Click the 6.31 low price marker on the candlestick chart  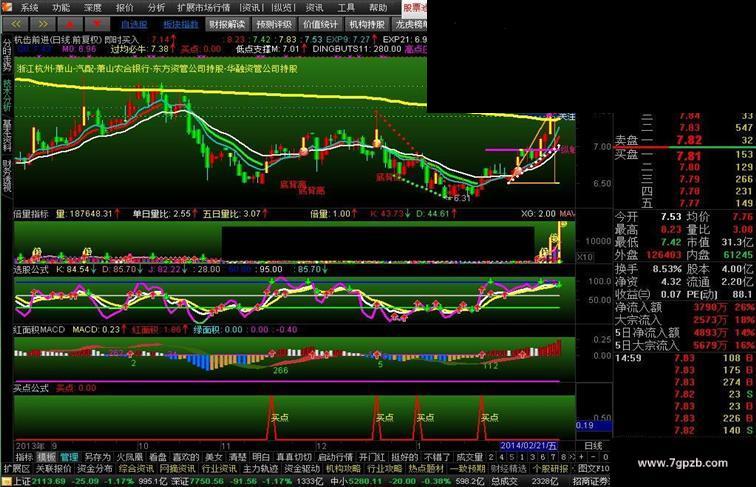click(x=461, y=198)
